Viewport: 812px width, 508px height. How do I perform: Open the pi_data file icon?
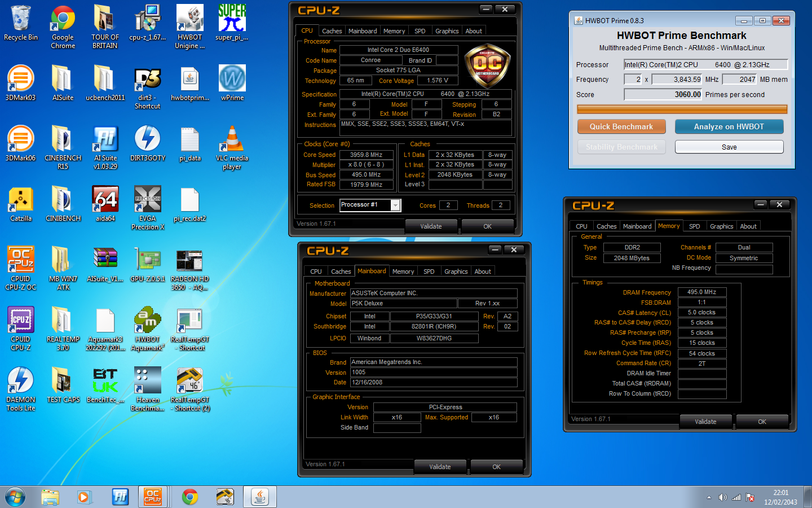(190, 144)
